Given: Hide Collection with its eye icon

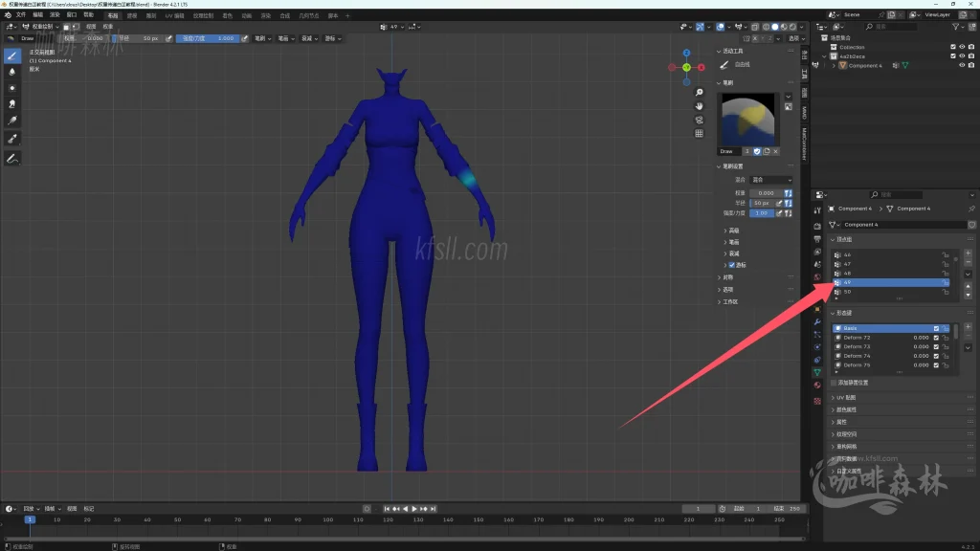Looking at the screenshot, I should coord(962,47).
